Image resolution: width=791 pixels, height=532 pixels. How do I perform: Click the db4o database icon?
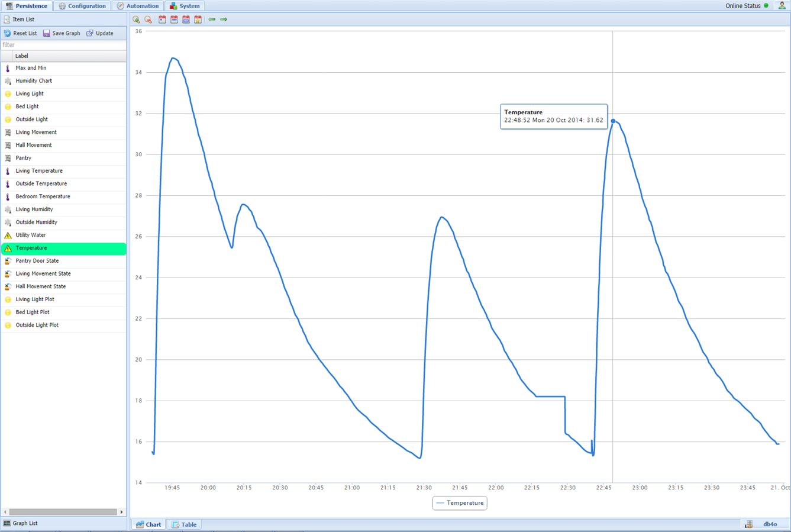pyautogui.click(x=750, y=524)
